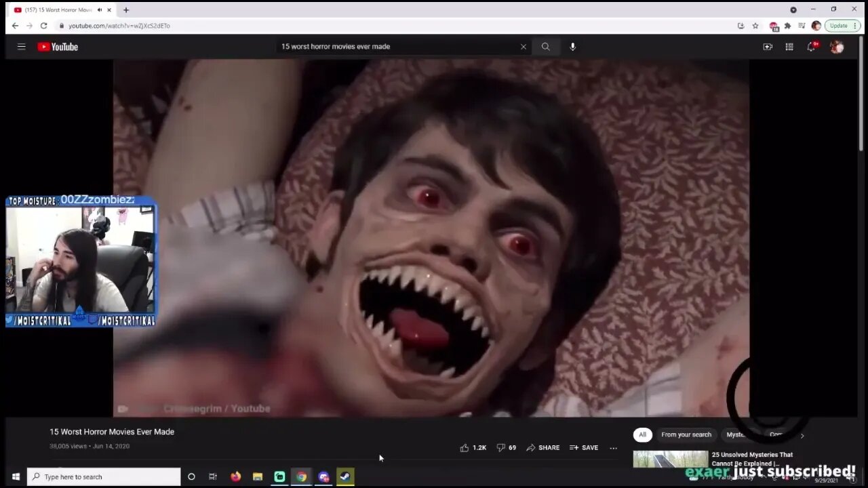This screenshot has height=488, width=868.
Task: Close the 15 Worst Horror Movies tab
Action: coord(110,10)
